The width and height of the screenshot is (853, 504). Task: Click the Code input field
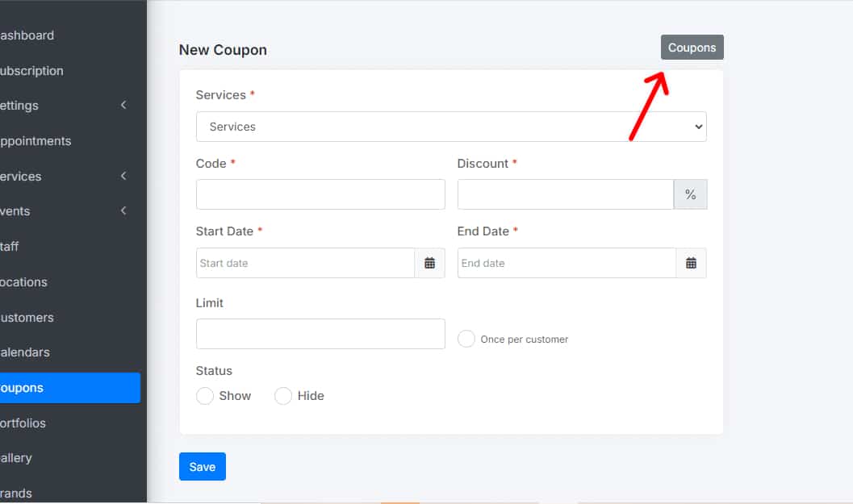(320, 194)
